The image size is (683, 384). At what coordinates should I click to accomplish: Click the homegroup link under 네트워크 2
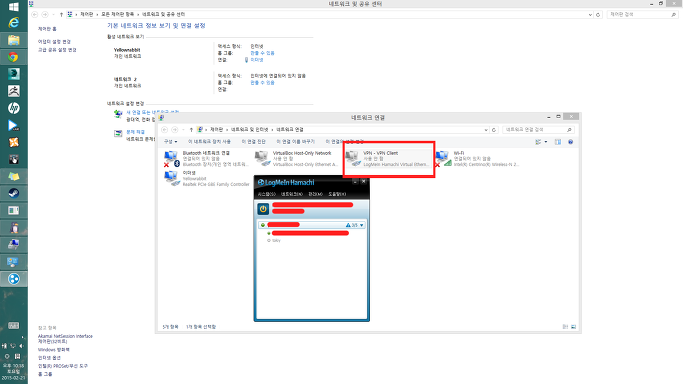click(262, 83)
